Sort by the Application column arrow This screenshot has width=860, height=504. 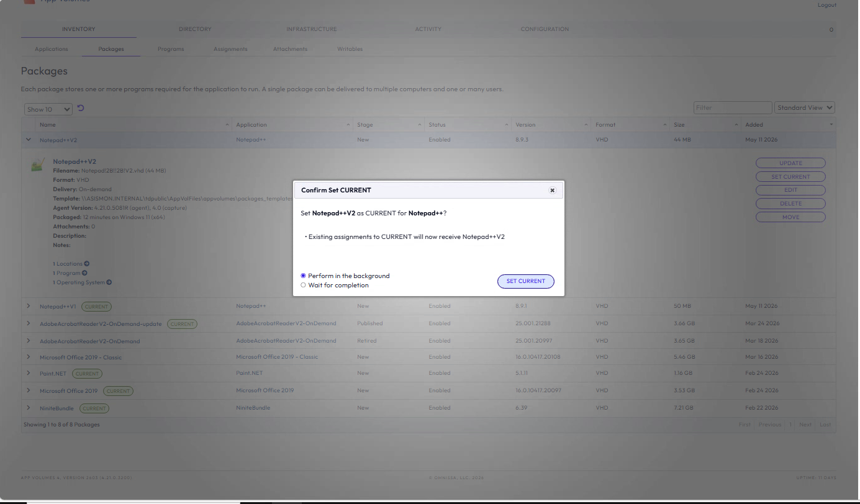[348, 125]
